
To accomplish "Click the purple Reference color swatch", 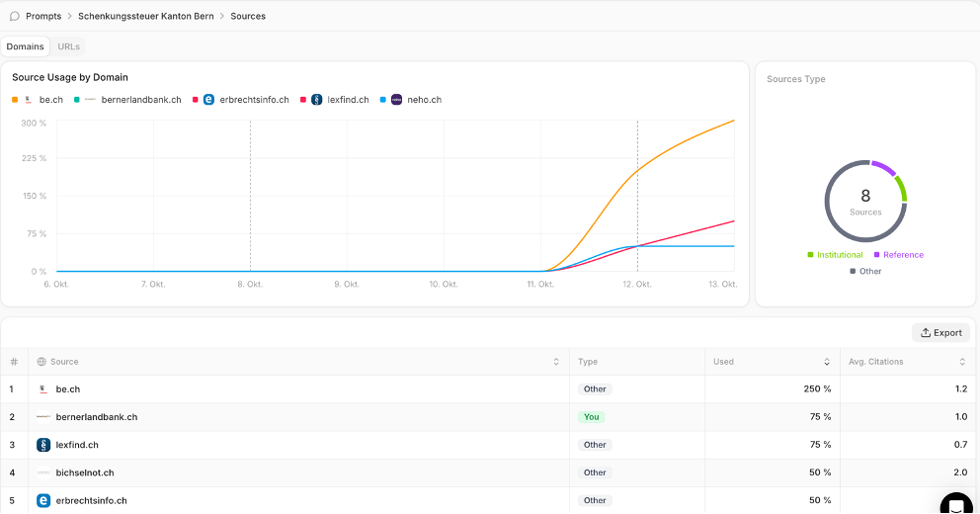I will click(x=876, y=255).
